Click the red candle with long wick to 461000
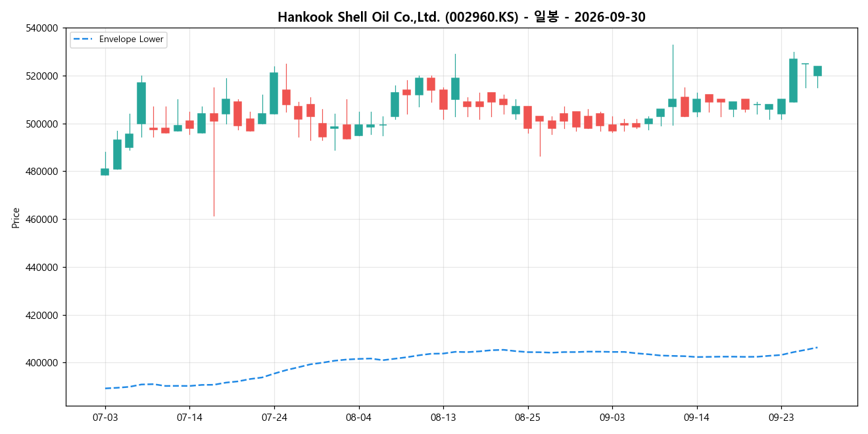 [214, 117]
